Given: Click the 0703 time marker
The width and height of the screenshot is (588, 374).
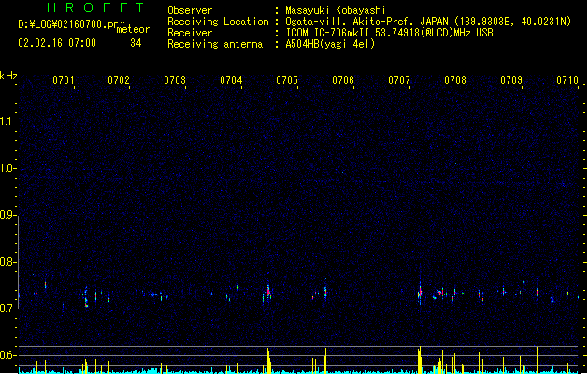Looking at the screenshot, I should (175, 79).
